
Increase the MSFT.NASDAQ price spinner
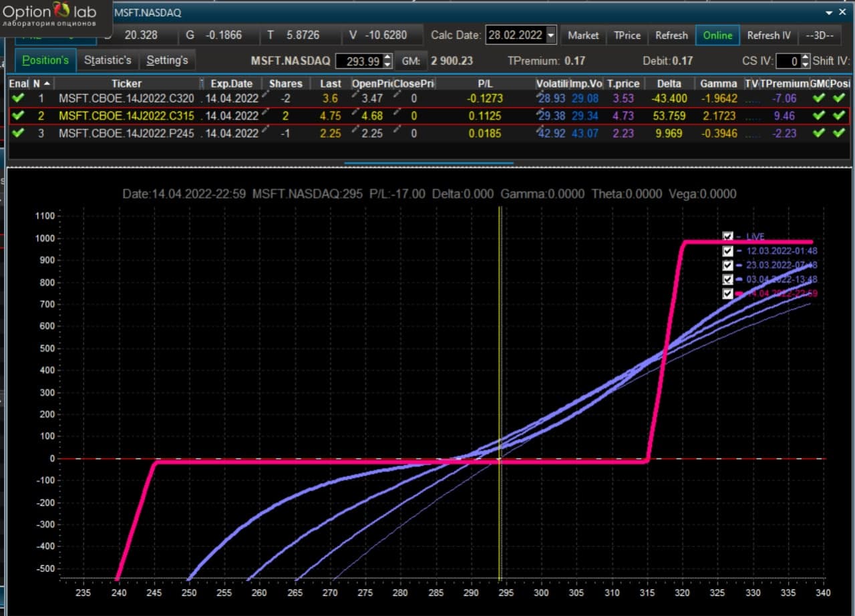[x=387, y=57]
